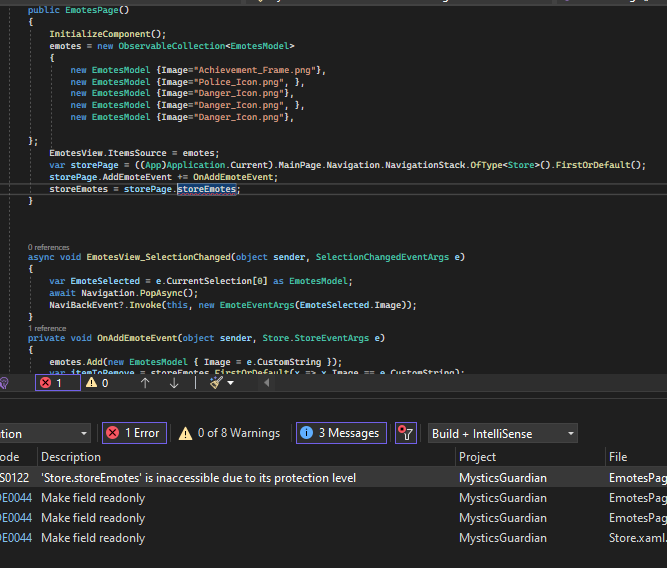667x568 pixels.
Task: Click e.CustomString in emotes.Add line
Action: [284, 362]
